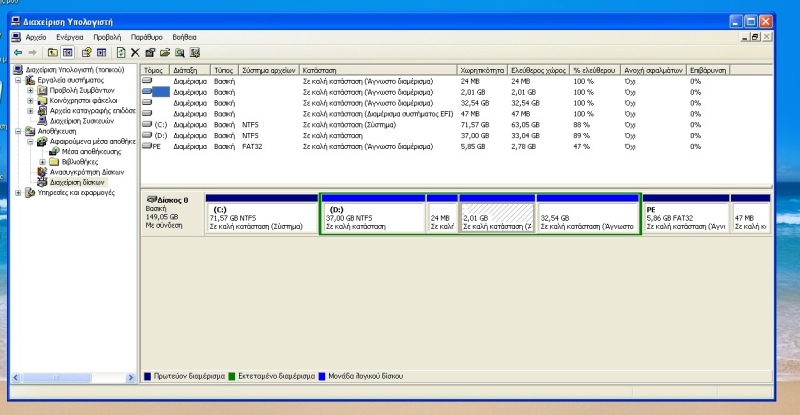Sort by the Σύστημα αρχείων column header
This screenshot has width=800, height=415.
268,70
